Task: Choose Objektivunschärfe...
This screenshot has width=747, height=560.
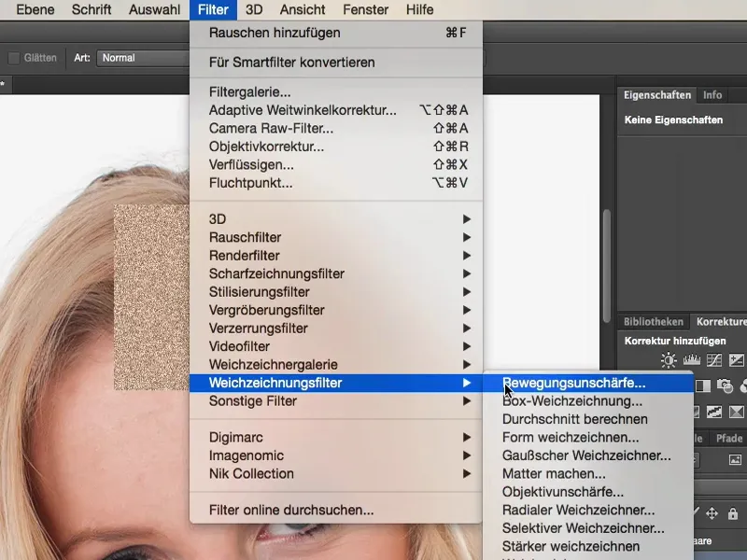Action: tap(588, 492)
